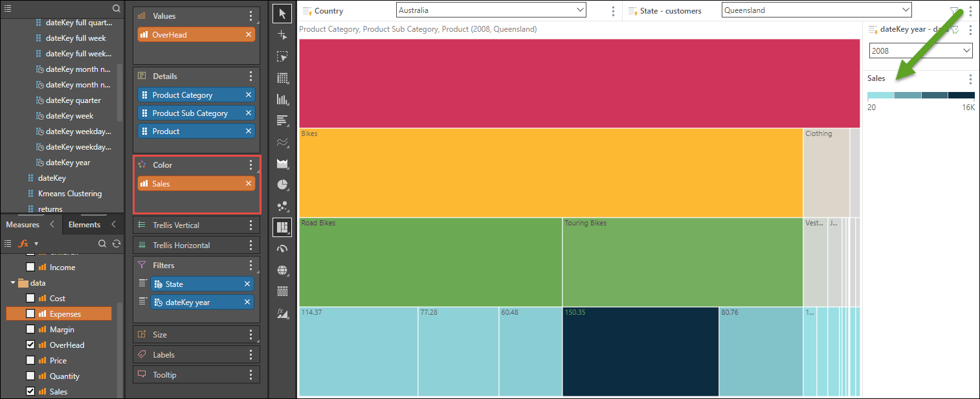The image size is (980, 399).
Task: Click refresh icon in Measures panel
Action: tap(117, 244)
